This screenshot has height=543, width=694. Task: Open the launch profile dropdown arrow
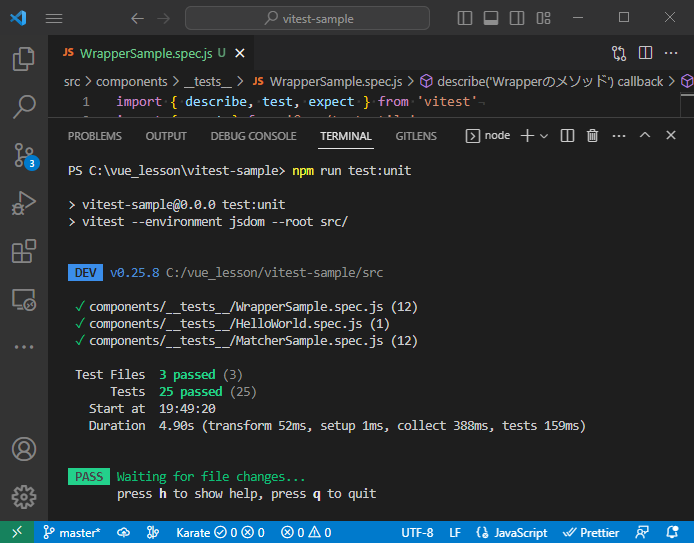544,136
